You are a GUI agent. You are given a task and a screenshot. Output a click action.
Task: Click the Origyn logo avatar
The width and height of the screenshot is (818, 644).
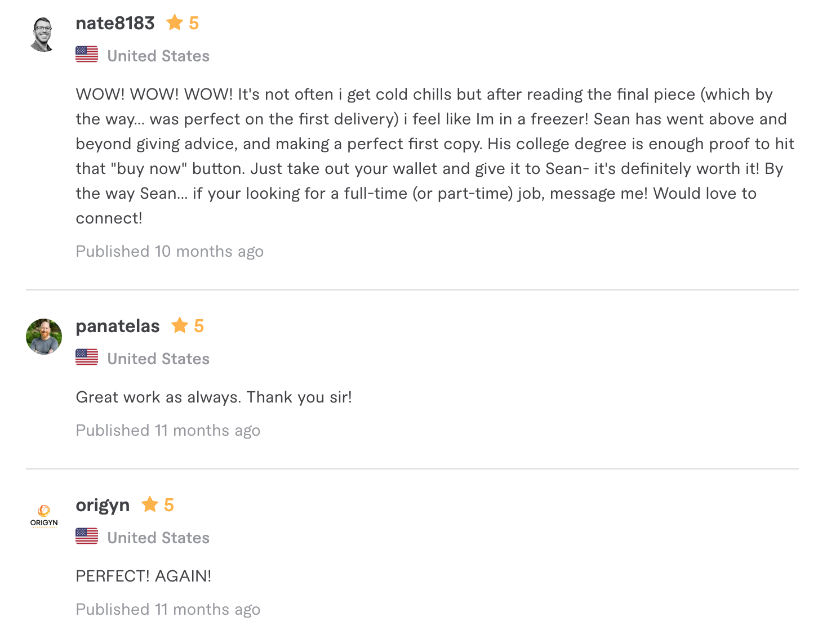44,516
